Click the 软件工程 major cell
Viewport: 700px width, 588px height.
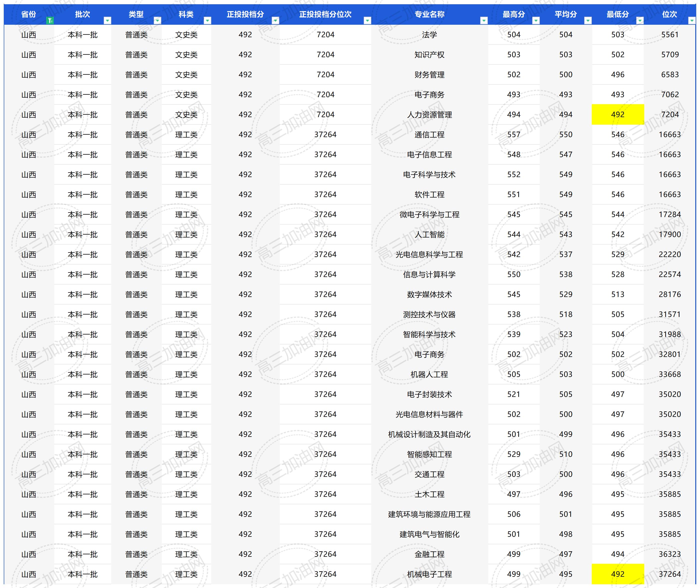pos(429,194)
